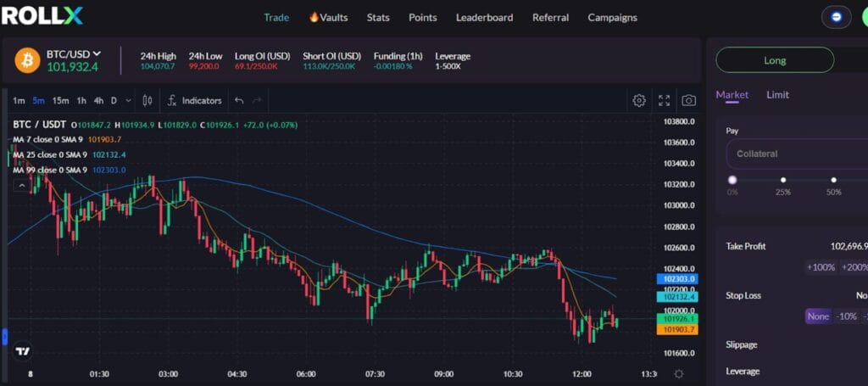
Task: Open the Campaigns page
Action: (x=612, y=18)
